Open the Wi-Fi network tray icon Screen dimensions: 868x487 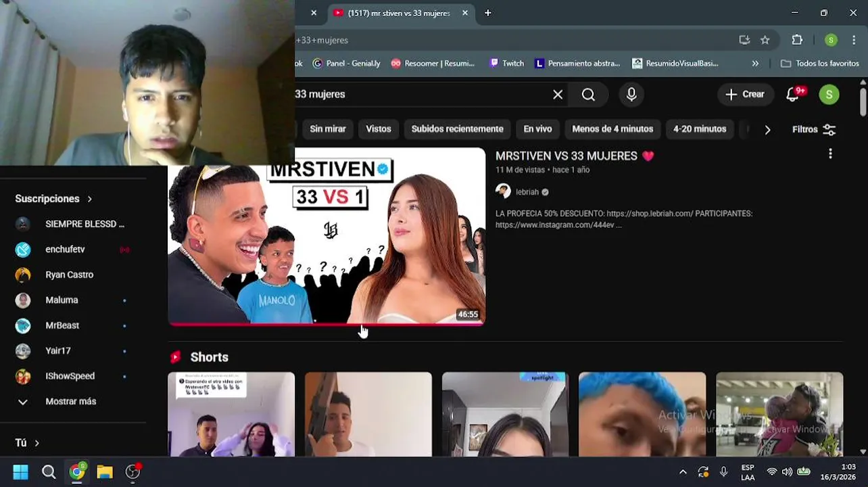771,472
